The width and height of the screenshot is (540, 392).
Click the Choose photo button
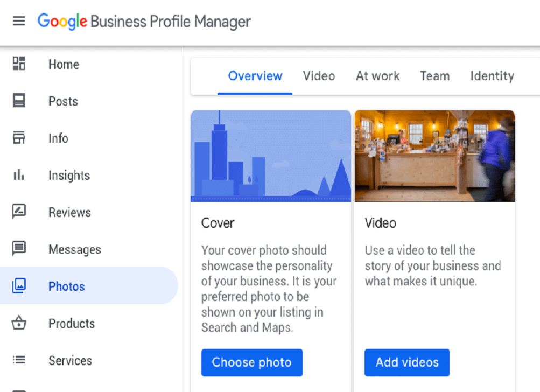click(x=251, y=362)
